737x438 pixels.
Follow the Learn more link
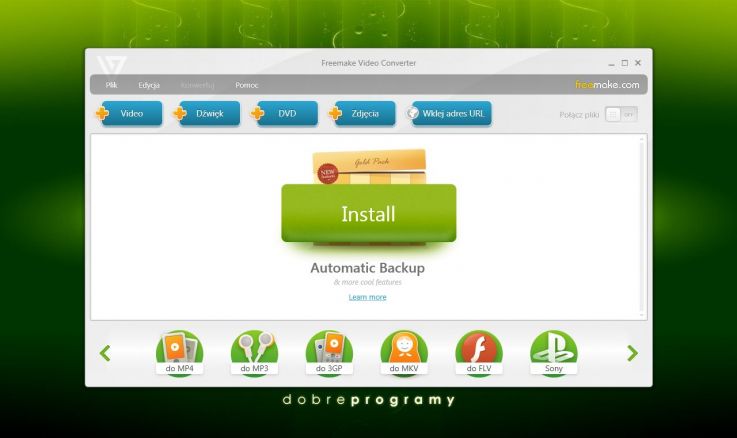pos(368,297)
